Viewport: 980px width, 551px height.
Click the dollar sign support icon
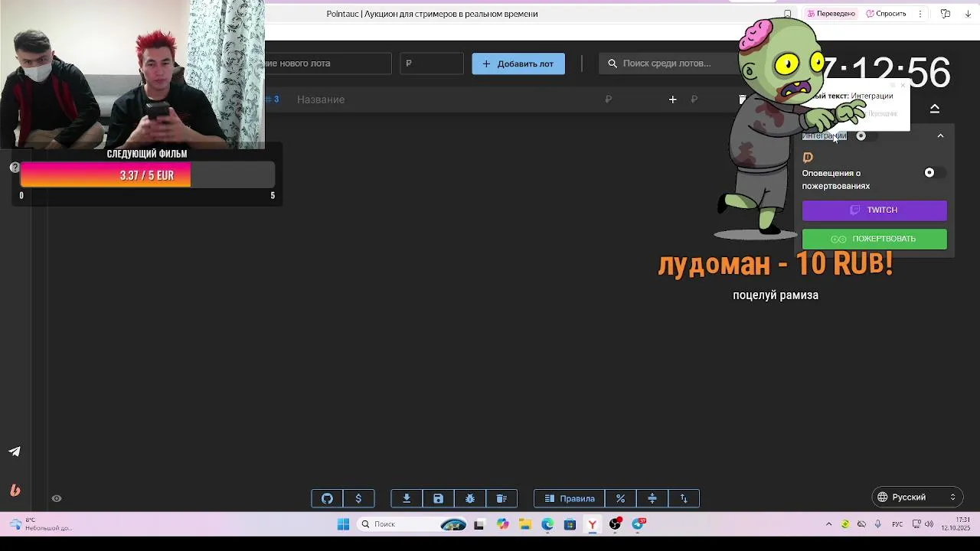pyautogui.click(x=358, y=498)
